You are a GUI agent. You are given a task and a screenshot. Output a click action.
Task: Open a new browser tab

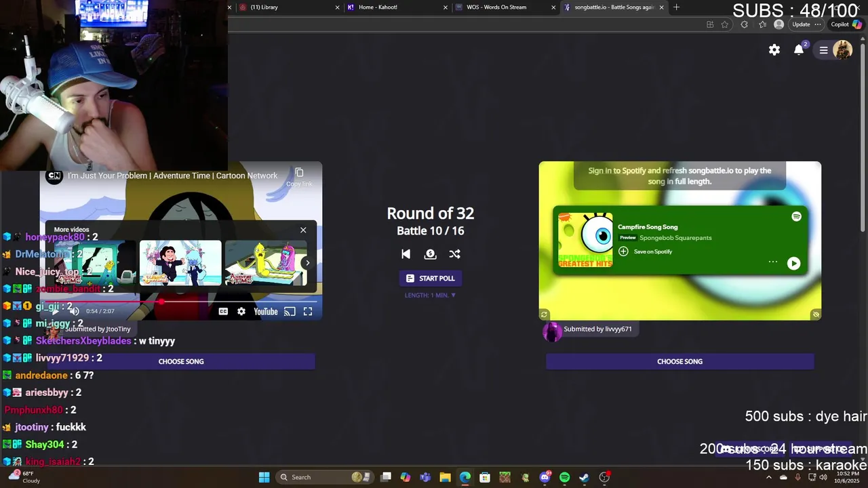[676, 7]
